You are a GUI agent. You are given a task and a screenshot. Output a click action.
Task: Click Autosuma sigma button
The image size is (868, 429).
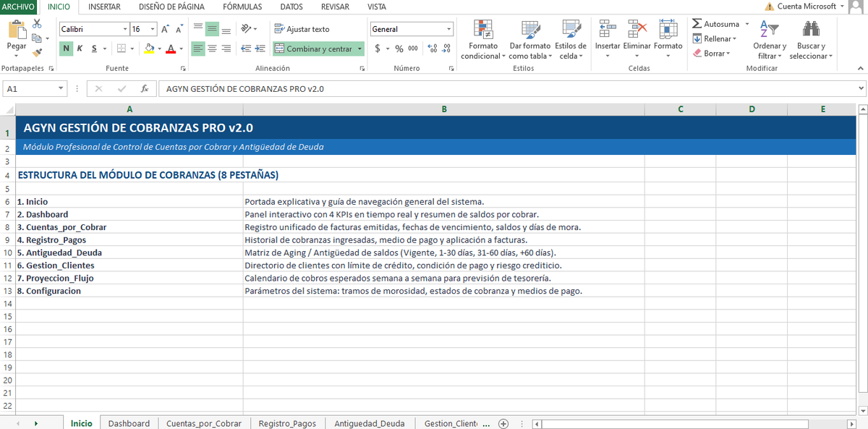(716, 24)
